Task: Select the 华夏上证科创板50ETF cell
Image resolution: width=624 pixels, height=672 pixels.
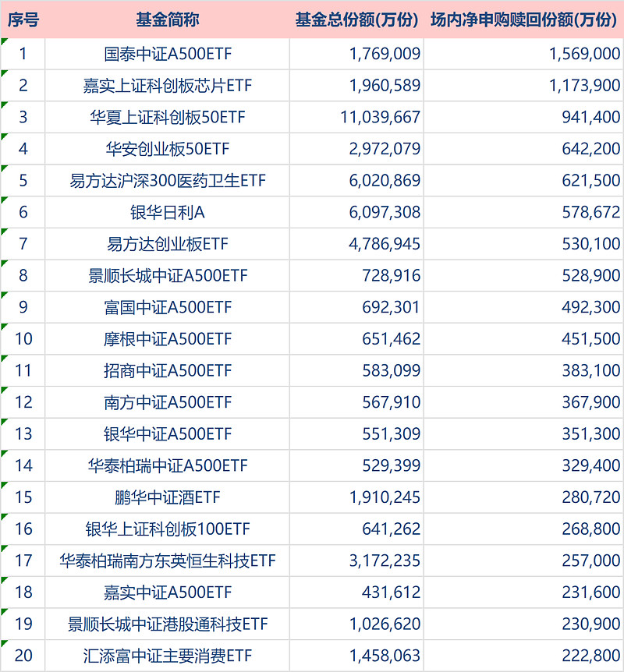Action: click(167, 117)
